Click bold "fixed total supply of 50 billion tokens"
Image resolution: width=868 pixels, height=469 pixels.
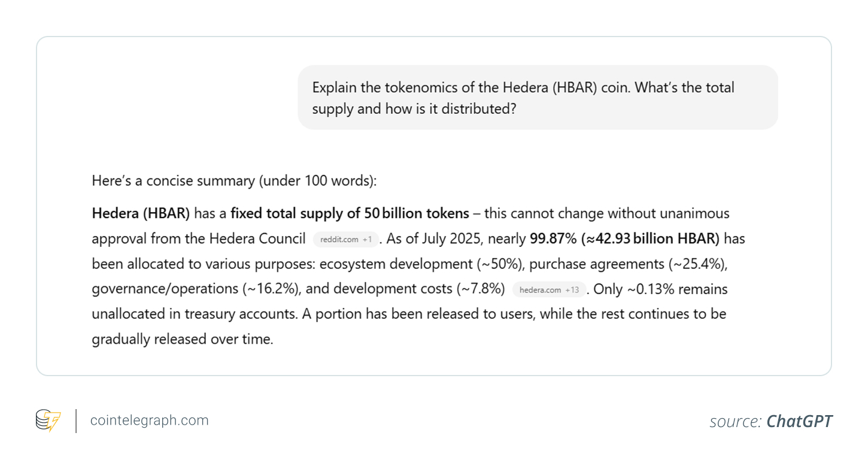350,213
